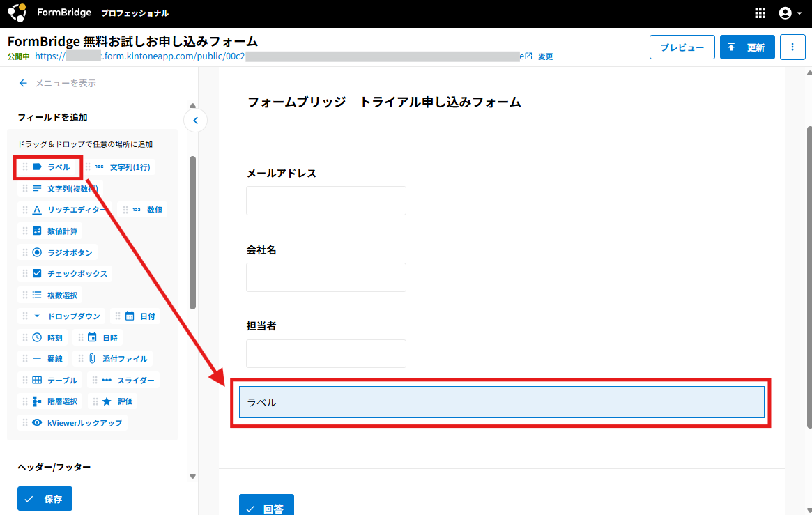The image size is (812, 515).
Task: Click the ヘッダー/フッター section heading
Action: pos(54,467)
